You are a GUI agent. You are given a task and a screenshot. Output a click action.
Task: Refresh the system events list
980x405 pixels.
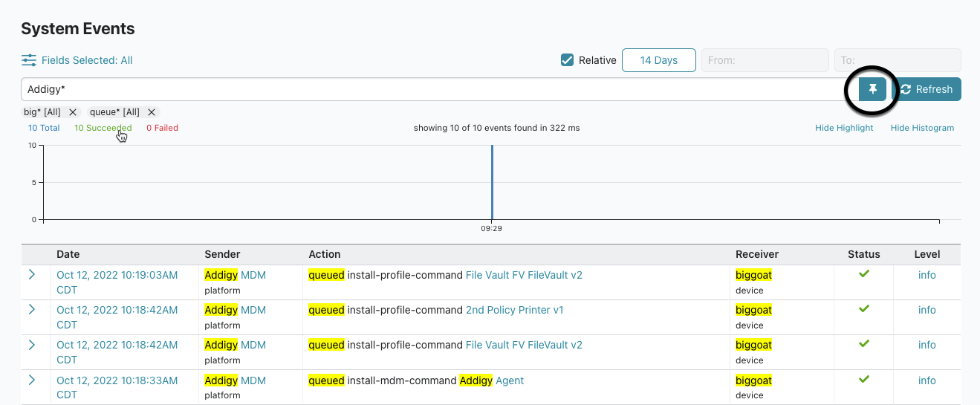(x=927, y=89)
